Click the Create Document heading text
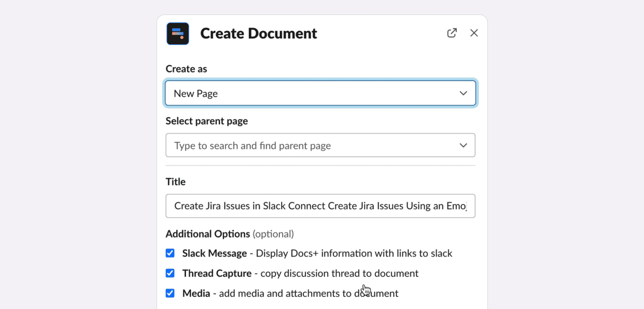This screenshot has height=309, width=644. point(258,33)
